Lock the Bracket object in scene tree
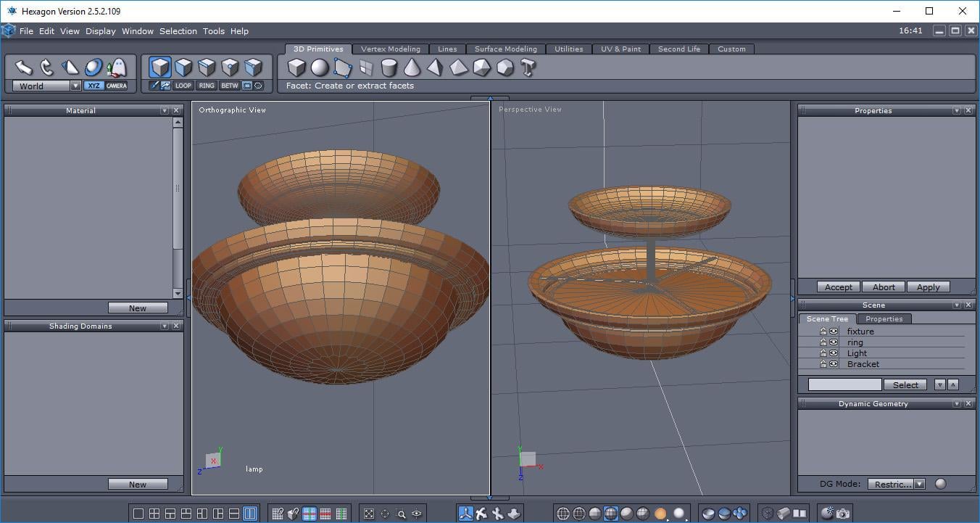980x523 pixels. tap(823, 364)
